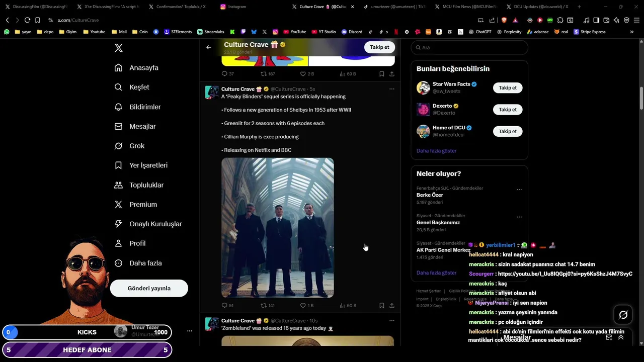Follow Dexerto account
The image size is (644, 362).
click(508, 110)
